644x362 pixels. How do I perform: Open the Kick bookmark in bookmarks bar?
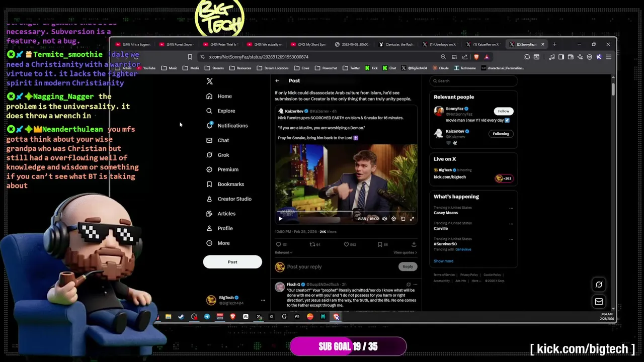(x=371, y=68)
